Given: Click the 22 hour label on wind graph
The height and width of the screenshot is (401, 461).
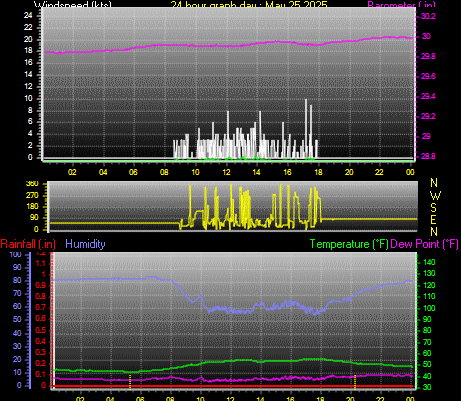Looking at the screenshot, I should point(379,172).
